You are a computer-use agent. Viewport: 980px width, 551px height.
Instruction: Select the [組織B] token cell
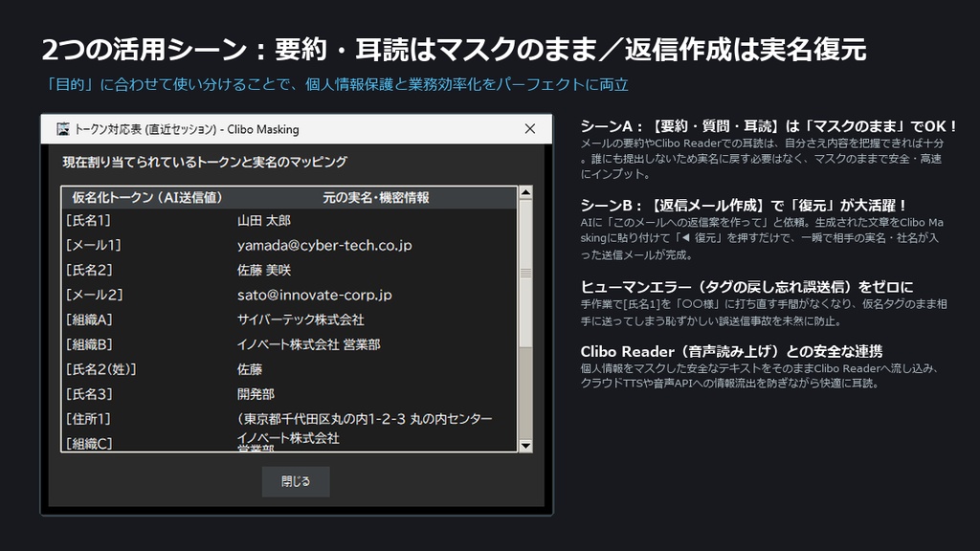[x=89, y=344]
